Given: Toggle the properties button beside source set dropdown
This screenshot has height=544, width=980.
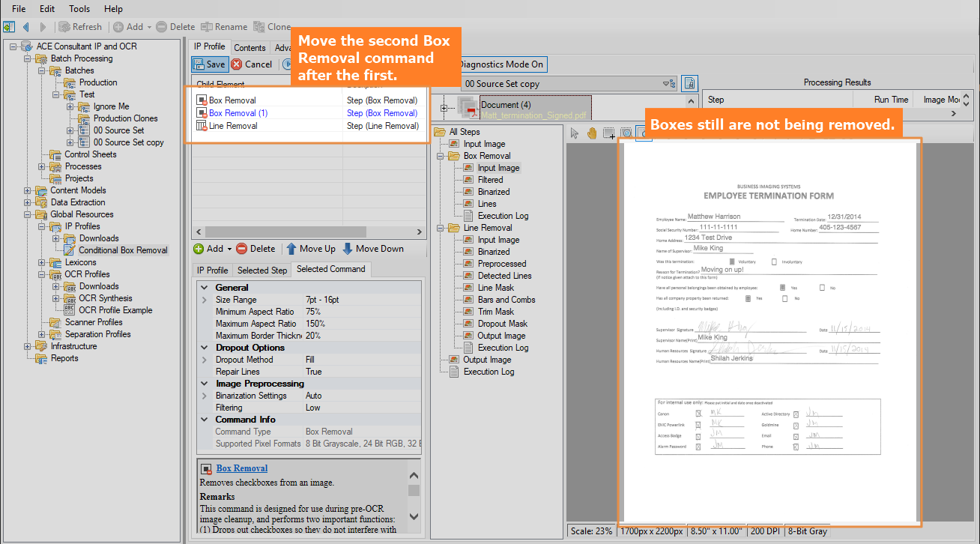Looking at the screenshot, I should pyautogui.click(x=690, y=83).
